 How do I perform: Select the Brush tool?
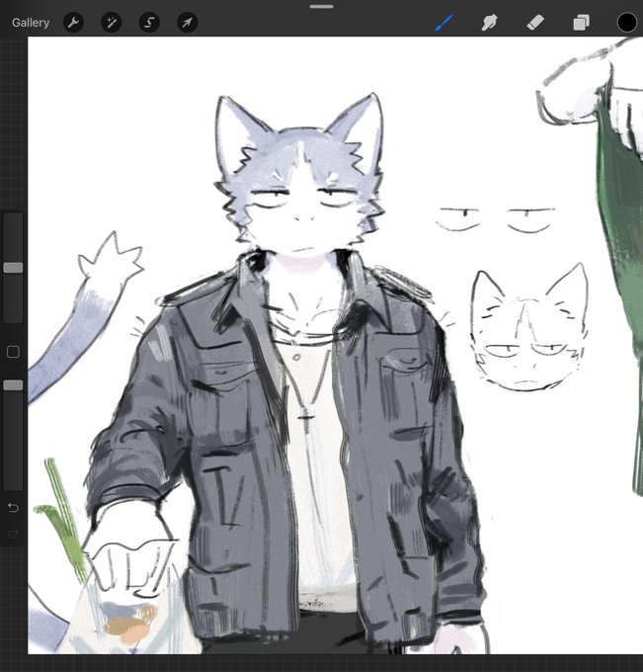click(x=443, y=23)
